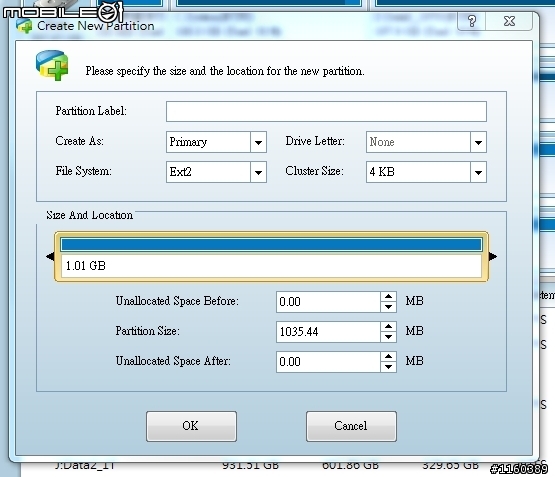Click the 1.01 GB partition label

click(86, 266)
